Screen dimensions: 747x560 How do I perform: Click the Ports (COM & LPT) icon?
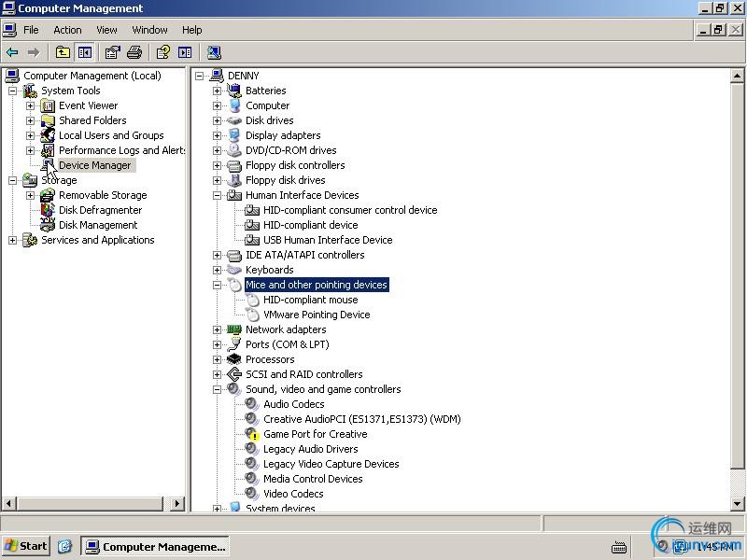(x=234, y=344)
